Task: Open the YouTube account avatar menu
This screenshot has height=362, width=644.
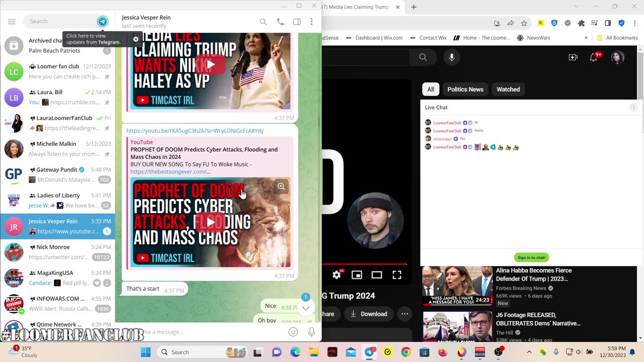Action: pyautogui.click(x=617, y=57)
